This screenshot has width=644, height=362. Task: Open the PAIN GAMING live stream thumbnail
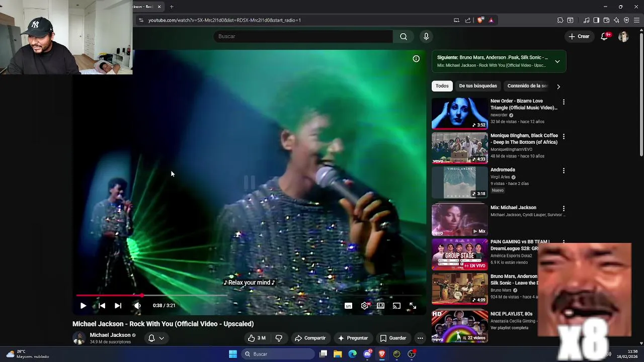[x=460, y=254]
